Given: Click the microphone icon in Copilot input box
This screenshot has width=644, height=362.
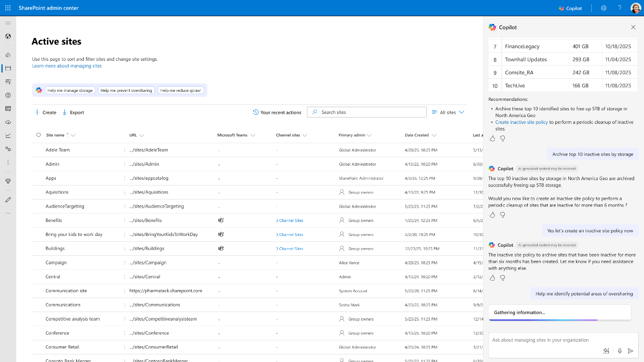Looking at the screenshot, I should (620, 351).
